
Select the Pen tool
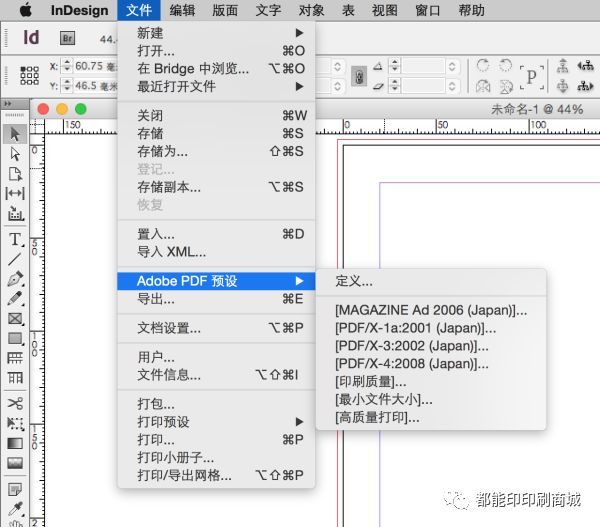coord(15,279)
